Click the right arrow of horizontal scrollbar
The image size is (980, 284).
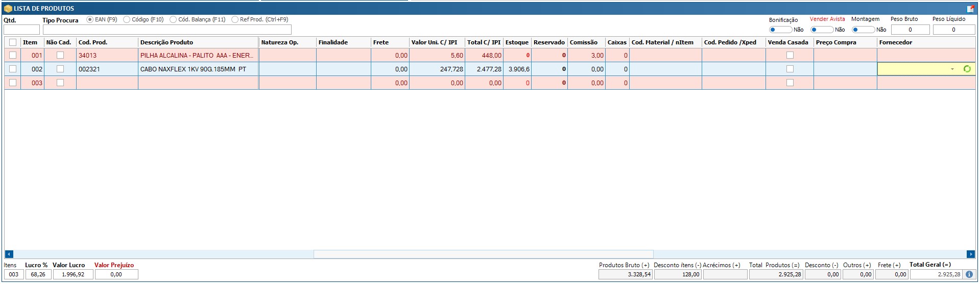(x=970, y=254)
